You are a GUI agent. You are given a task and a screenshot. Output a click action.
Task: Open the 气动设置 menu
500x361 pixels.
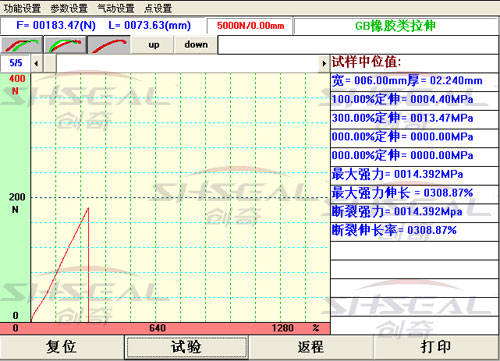point(116,8)
